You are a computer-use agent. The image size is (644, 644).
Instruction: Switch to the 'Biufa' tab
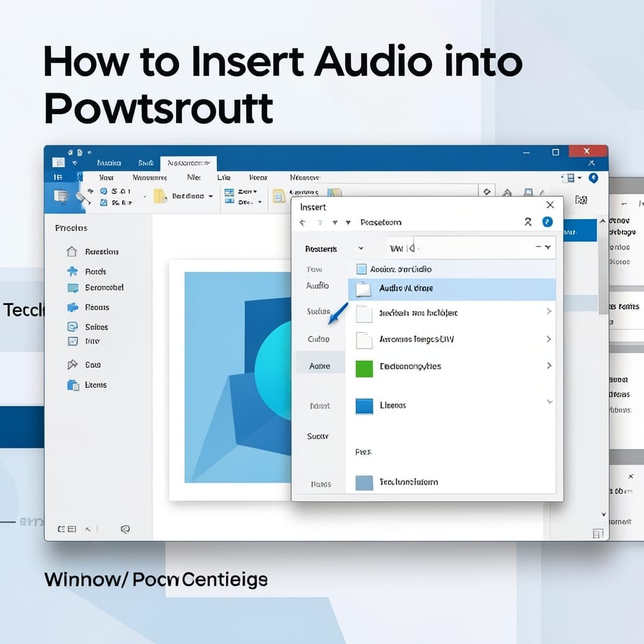146,163
